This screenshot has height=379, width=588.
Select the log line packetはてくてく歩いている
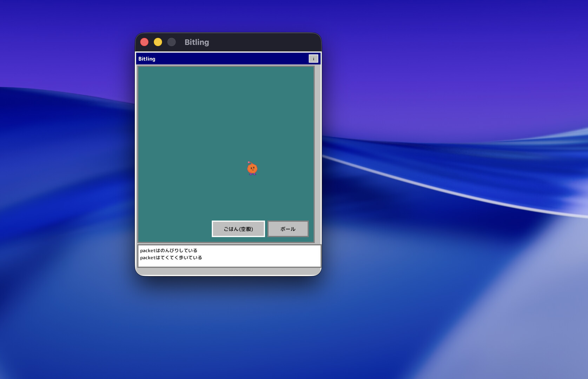[x=171, y=258]
